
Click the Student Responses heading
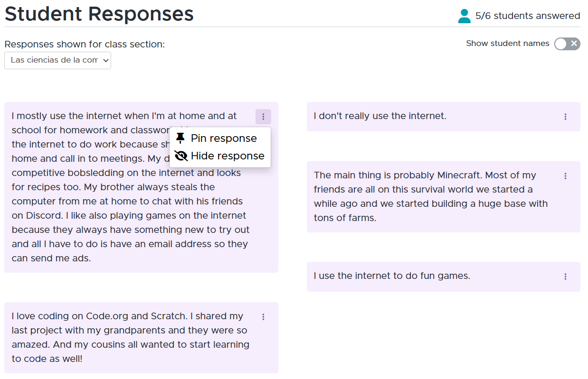coord(99,14)
